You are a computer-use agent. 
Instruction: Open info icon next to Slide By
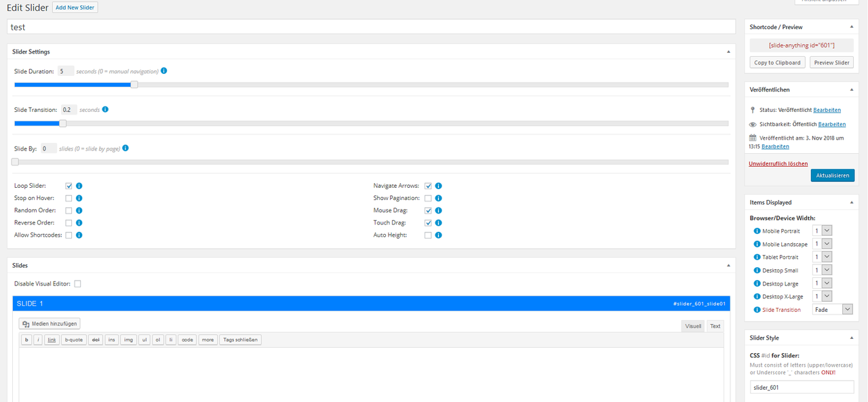(x=125, y=148)
